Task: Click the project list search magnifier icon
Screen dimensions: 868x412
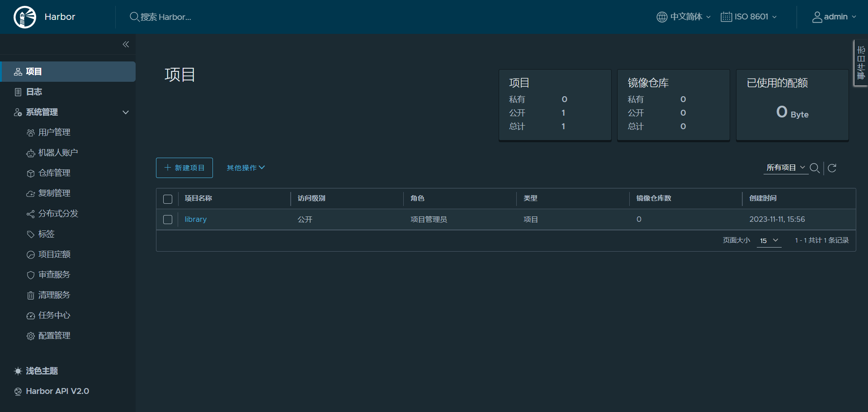Action: 815,168
